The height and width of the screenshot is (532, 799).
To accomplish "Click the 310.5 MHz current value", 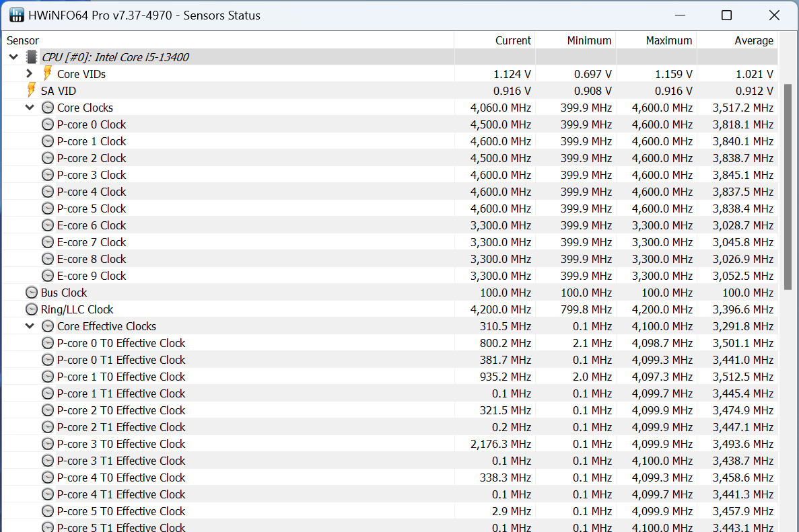I will pos(505,326).
